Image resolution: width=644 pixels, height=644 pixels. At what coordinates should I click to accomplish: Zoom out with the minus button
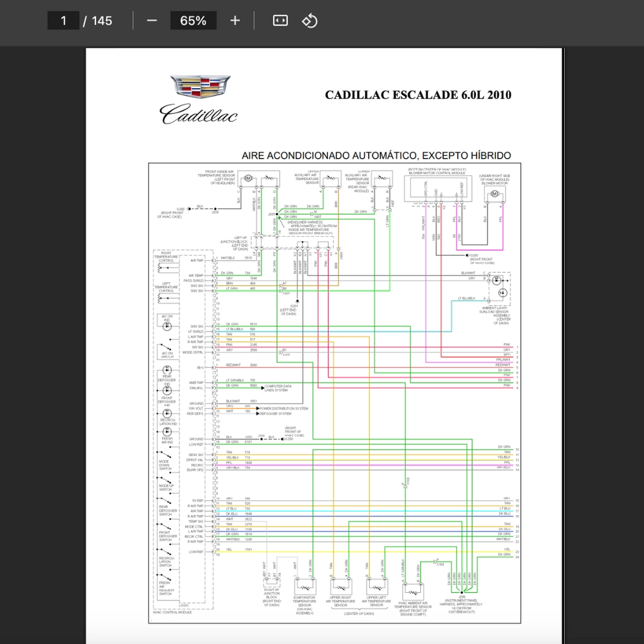(151, 20)
